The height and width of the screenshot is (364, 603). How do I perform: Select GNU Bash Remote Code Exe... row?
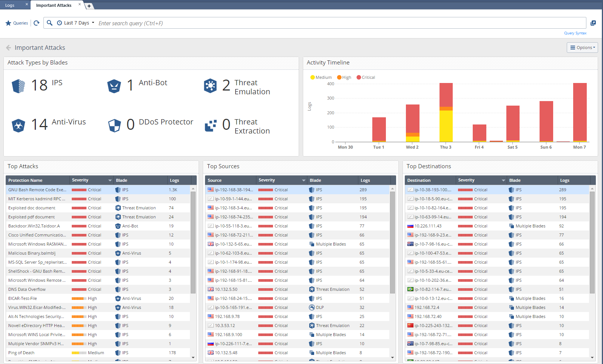[98, 190]
